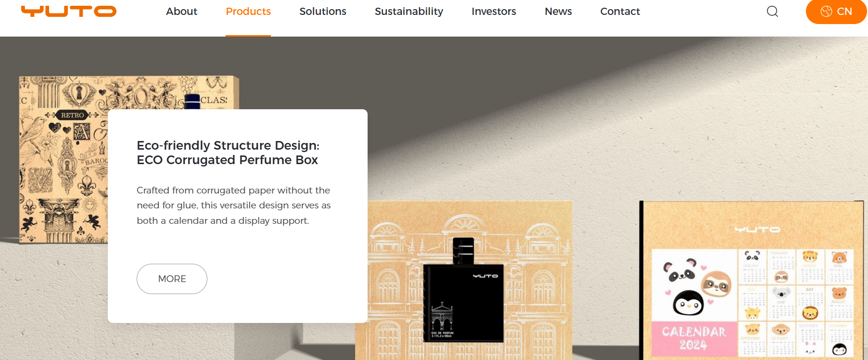Select the Products menu item
Image resolution: width=868 pixels, height=360 pixels.
click(x=248, y=11)
